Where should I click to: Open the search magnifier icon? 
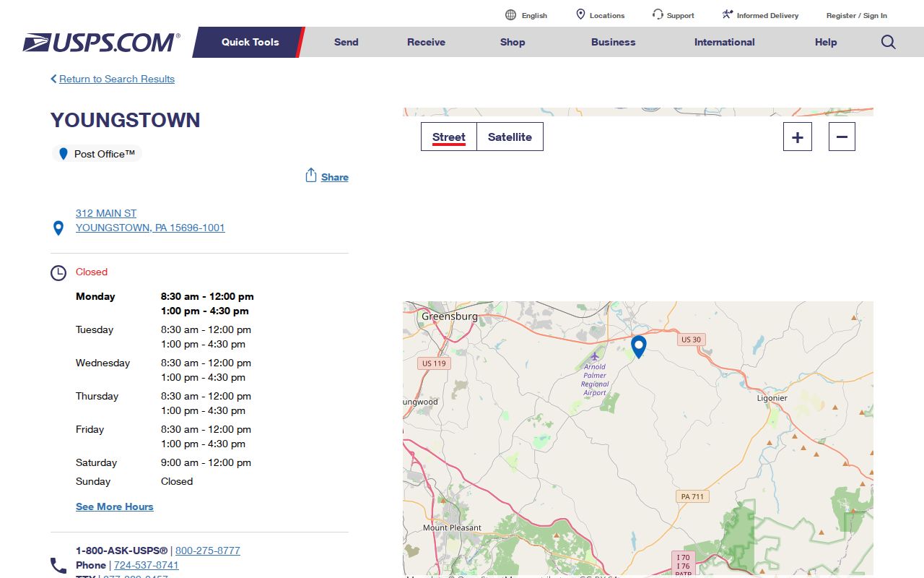(x=889, y=42)
